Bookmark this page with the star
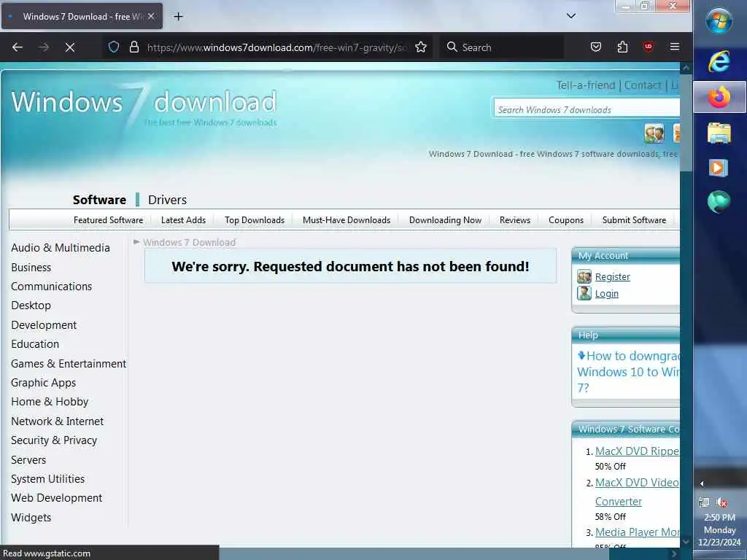Image resolution: width=747 pixels, height=560 pixels. click(x=421, y=47)
